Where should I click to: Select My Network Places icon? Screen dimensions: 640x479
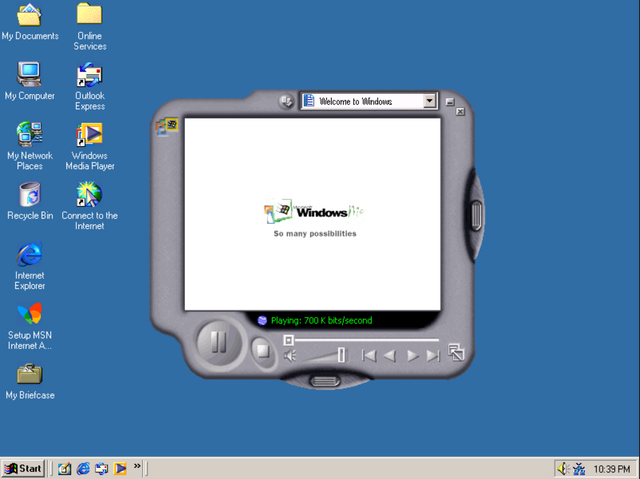(x=29, y=146)
